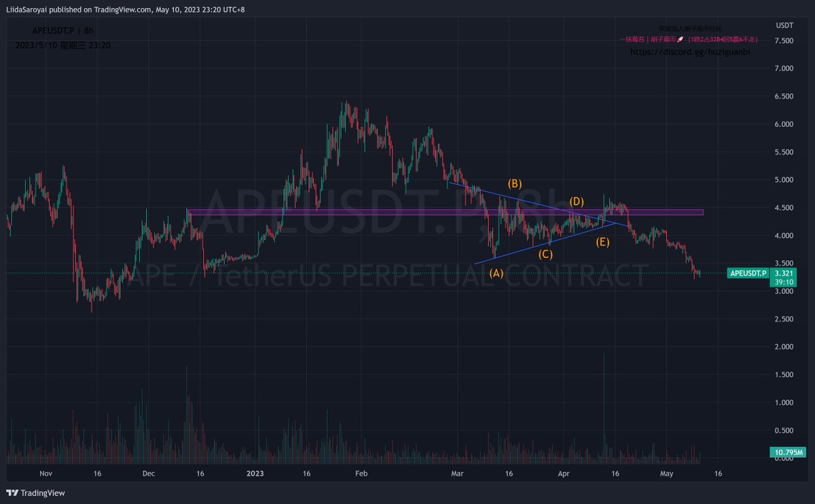Click the 7.000 price axis label
This screenshot has height=504, width=815.
click(x=783, y=69)
